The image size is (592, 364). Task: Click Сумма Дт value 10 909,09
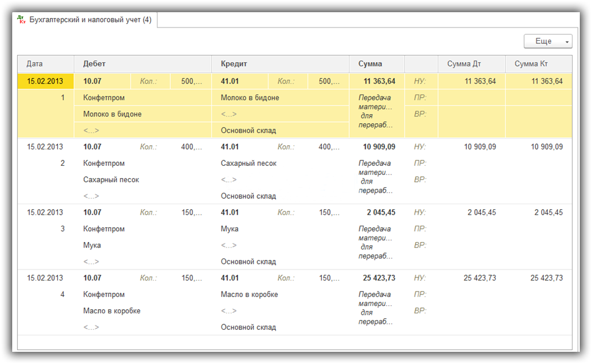[480, 147]
